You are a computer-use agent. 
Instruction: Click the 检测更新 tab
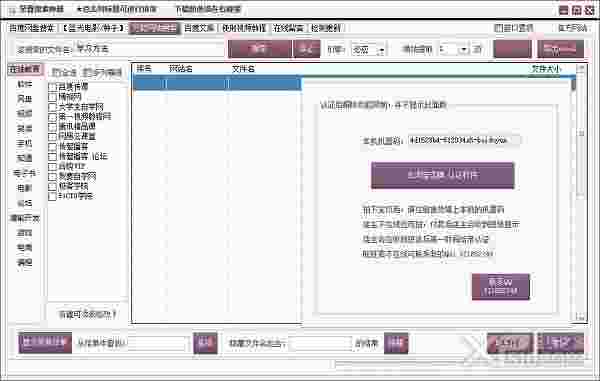[326, 28]
